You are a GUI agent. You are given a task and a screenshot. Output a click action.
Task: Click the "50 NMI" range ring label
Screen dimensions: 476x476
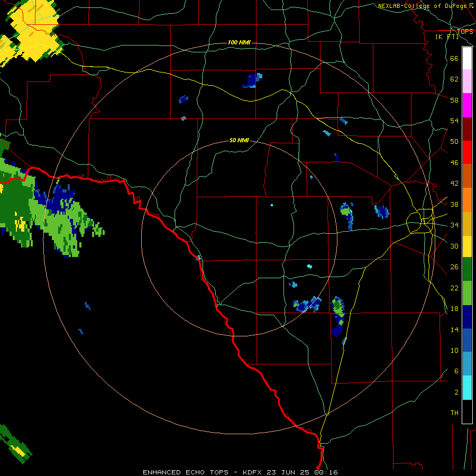[239, 140]
